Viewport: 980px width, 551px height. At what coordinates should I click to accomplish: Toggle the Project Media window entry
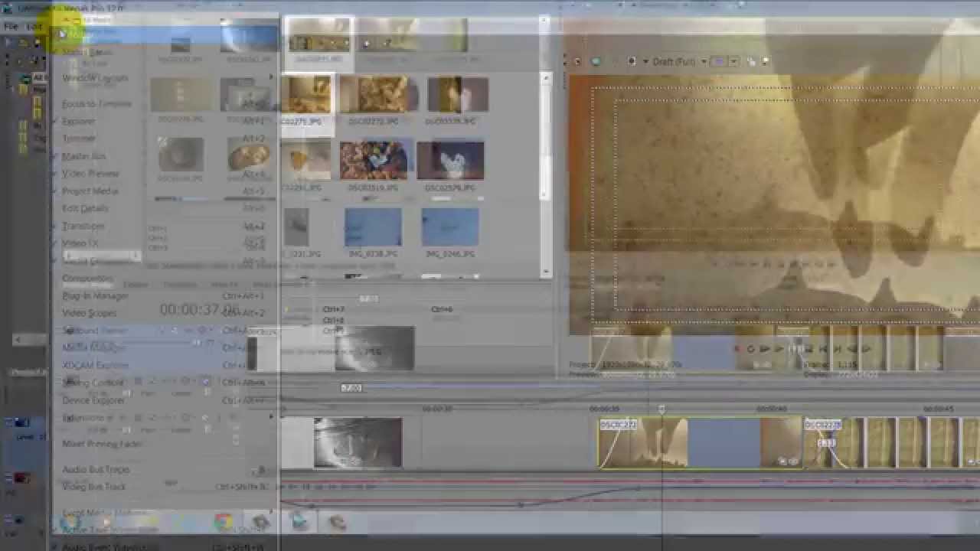coord(90,191)
